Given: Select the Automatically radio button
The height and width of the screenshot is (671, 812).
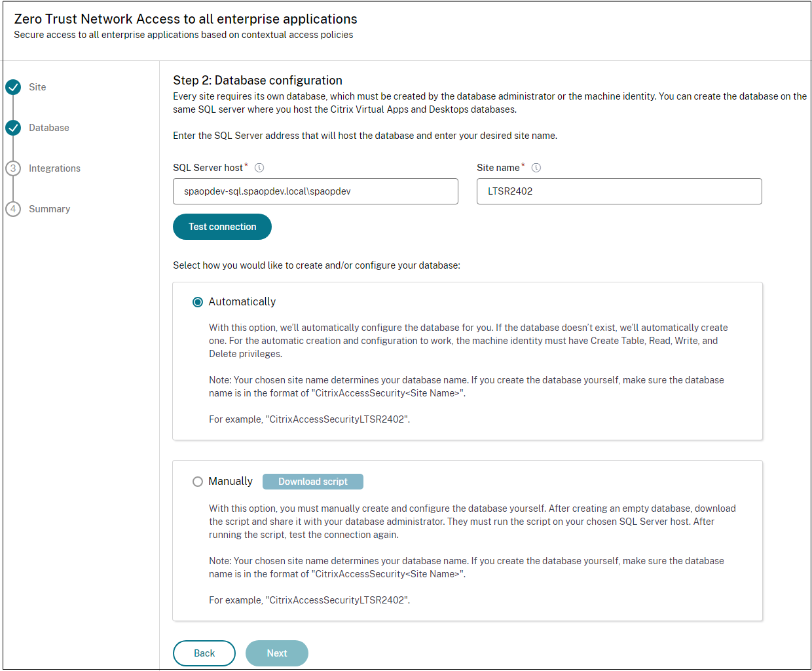Looking at the screenshot, I should [198, 302].
